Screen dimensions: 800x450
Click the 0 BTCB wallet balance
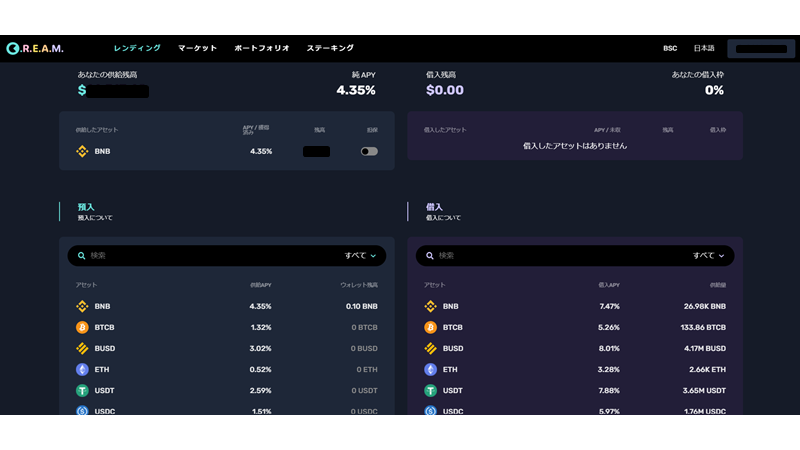tap(364, 327)
